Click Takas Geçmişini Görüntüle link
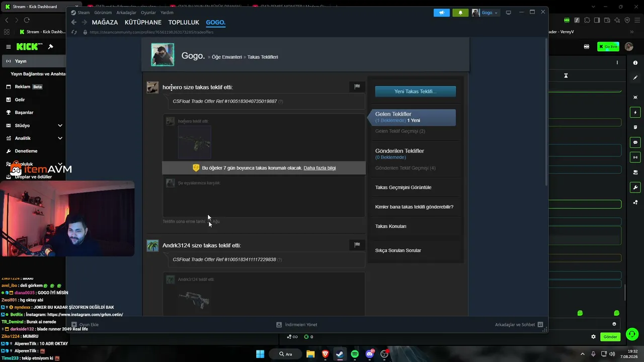 [x=403, y=188]
